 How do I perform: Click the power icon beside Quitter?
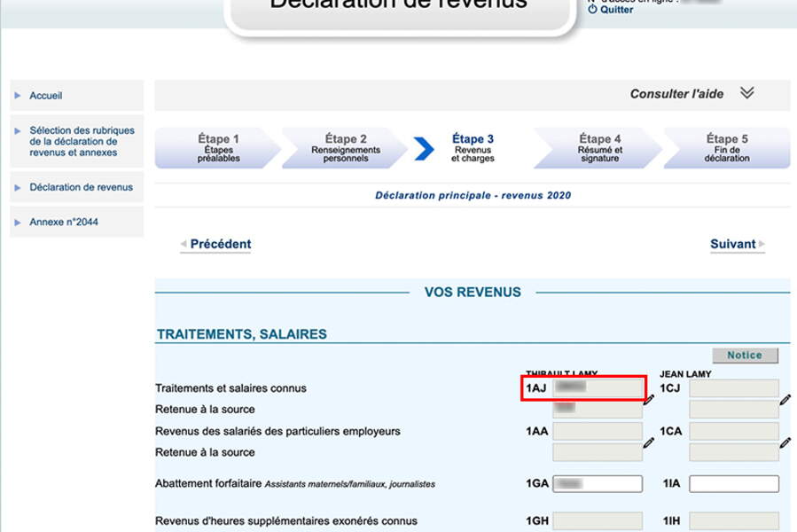pyautogui.click(x=593, y=10)
